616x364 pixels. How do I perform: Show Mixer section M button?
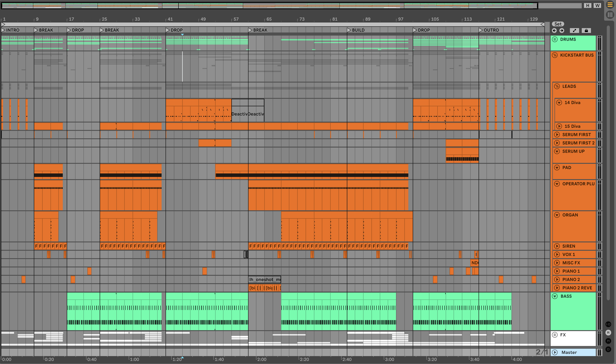tap(608, 341)
